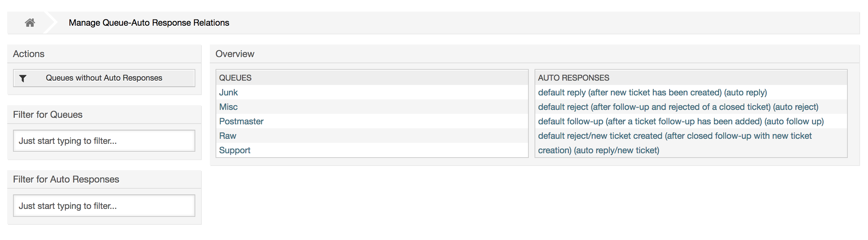Go to the home breadcrumb icon
The image size is (868, 240).
(x=30, y=23)
